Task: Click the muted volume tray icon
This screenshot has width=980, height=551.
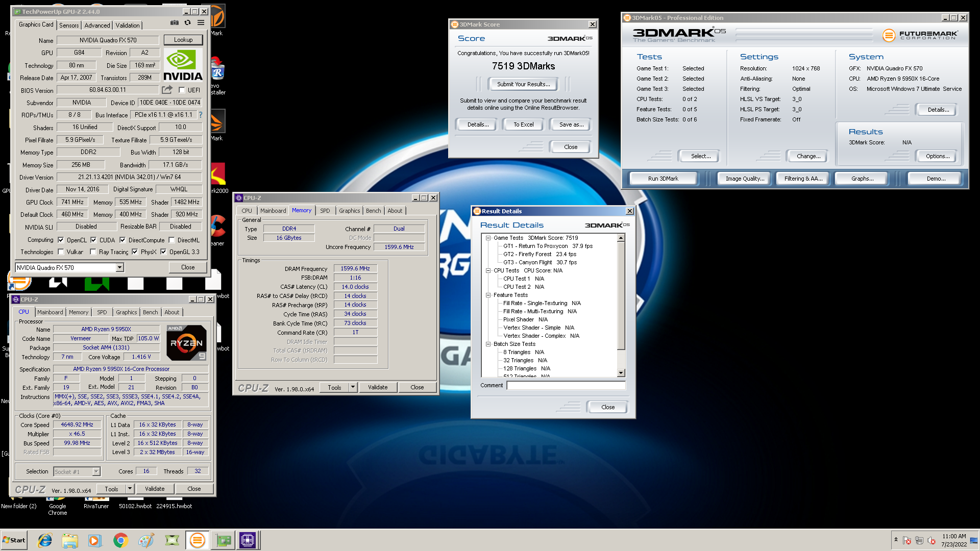Action: [932, 540]
